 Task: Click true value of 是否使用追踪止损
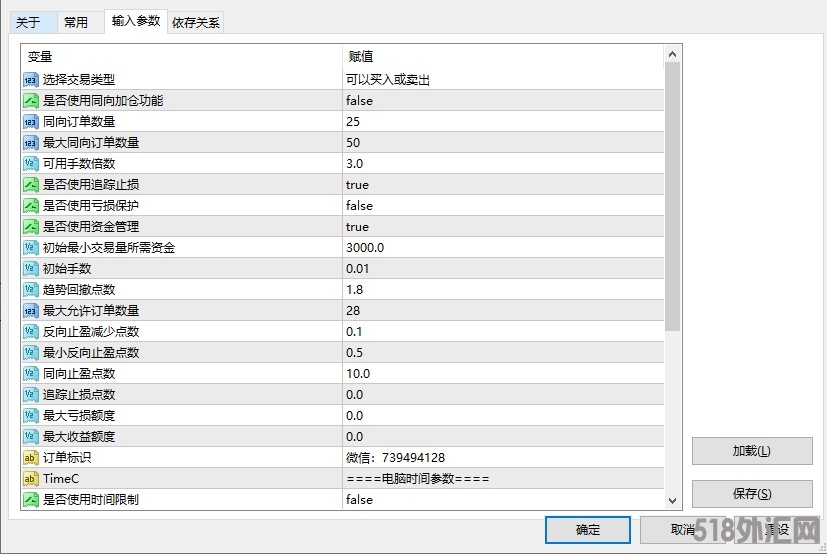[x=357, y=185]
